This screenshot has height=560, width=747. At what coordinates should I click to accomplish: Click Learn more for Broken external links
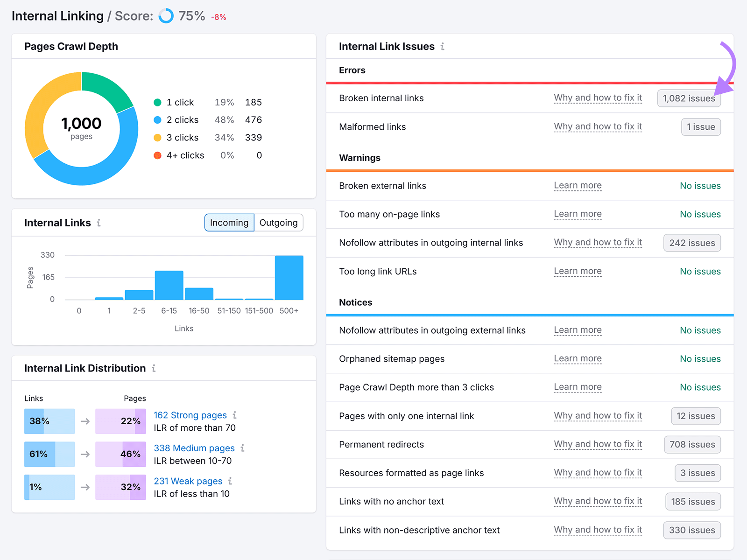click(x=578, y=186)
